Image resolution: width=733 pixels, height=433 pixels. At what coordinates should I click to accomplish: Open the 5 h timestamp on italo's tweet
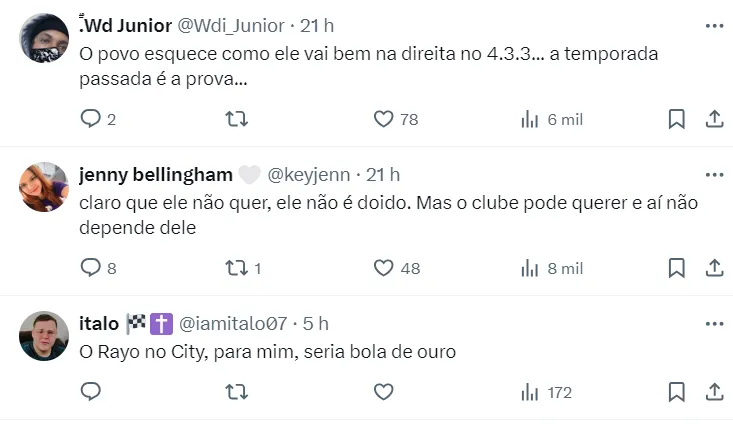pos(316,323)
